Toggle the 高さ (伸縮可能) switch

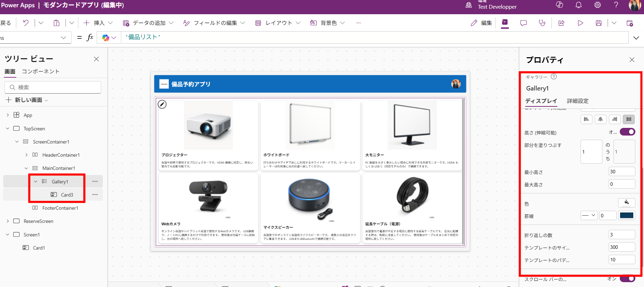pos(627,132)
